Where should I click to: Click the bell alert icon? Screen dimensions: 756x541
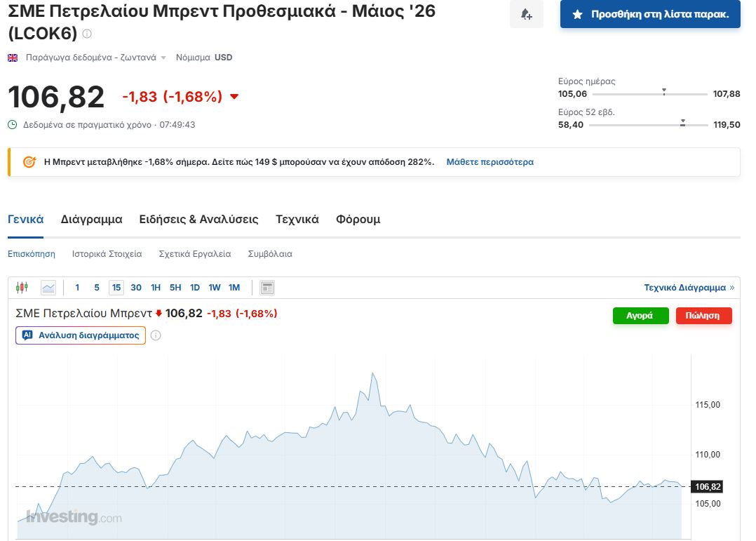pos(526,14)
